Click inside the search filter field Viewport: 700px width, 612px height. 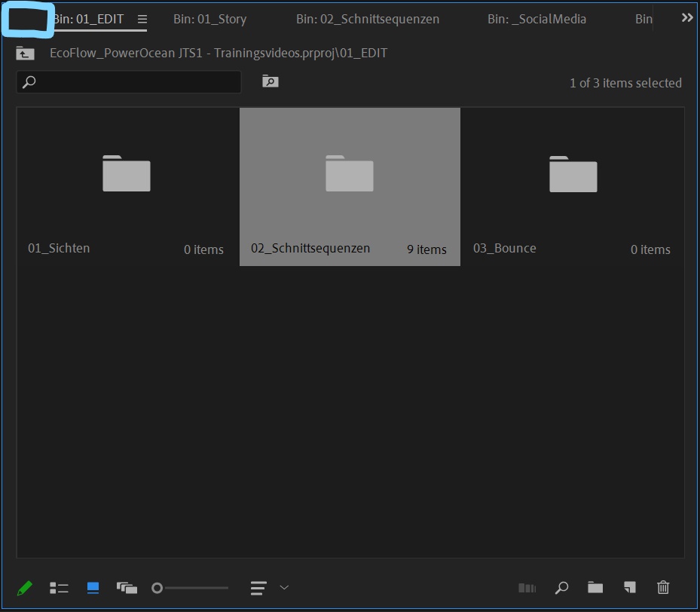pyautogui.click(x=128, y=81)
